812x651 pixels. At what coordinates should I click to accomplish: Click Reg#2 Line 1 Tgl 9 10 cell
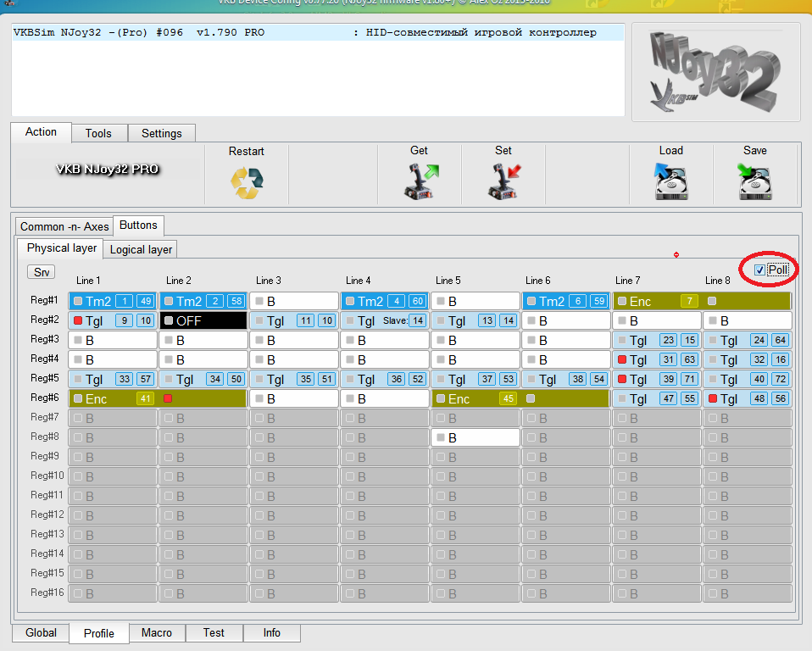point(113,320)
